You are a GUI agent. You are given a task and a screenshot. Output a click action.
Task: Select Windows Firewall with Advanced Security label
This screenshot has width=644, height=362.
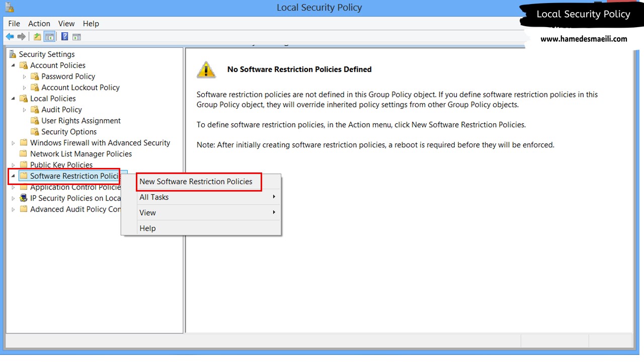(x=100, y=143)
